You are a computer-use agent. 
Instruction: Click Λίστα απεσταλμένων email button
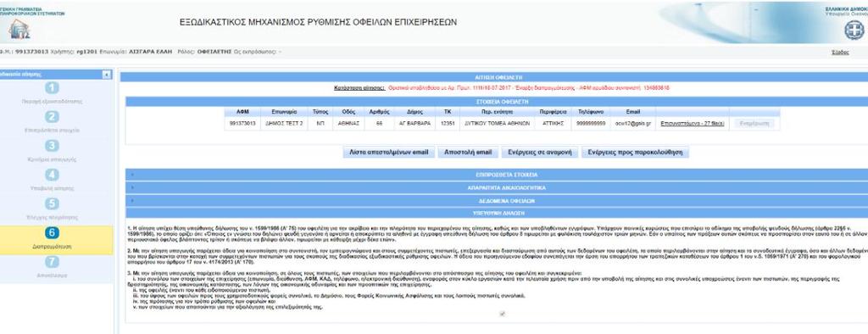388,153
